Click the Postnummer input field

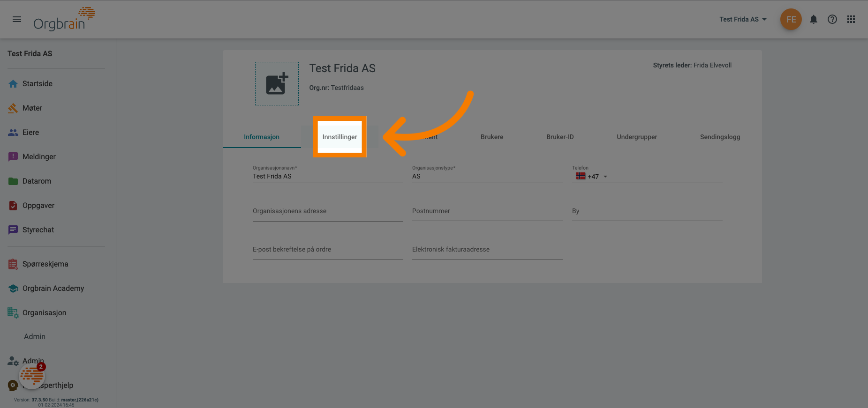click(487, 211)
